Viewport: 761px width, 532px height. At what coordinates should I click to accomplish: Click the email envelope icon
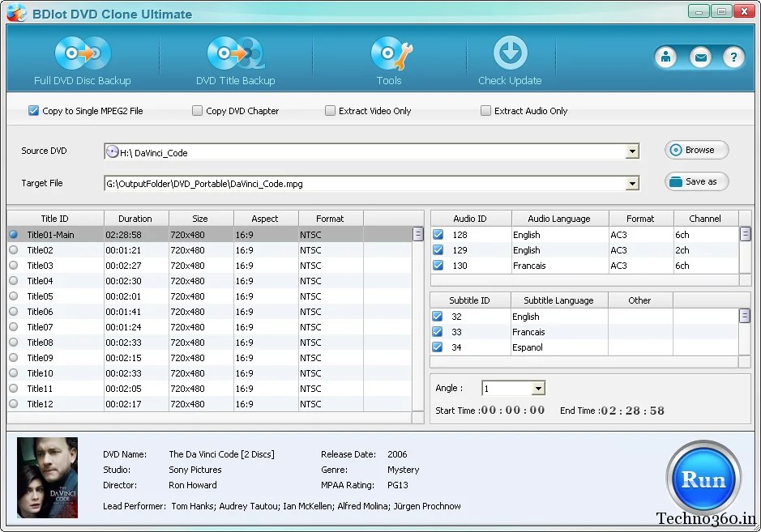(x=700, y=57)
